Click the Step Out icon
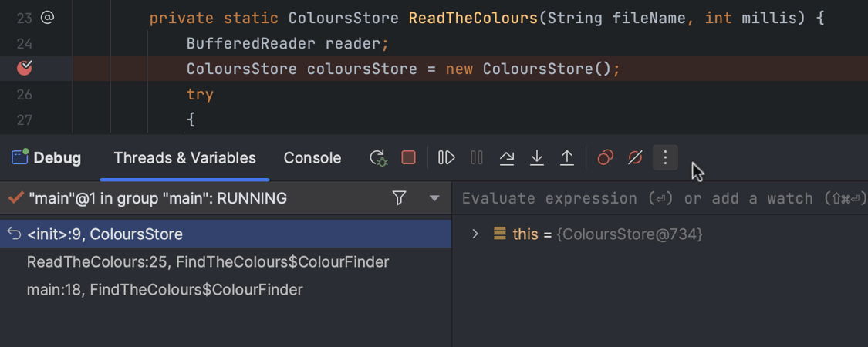Screen dimensions: 868x347 click(567, 158)
